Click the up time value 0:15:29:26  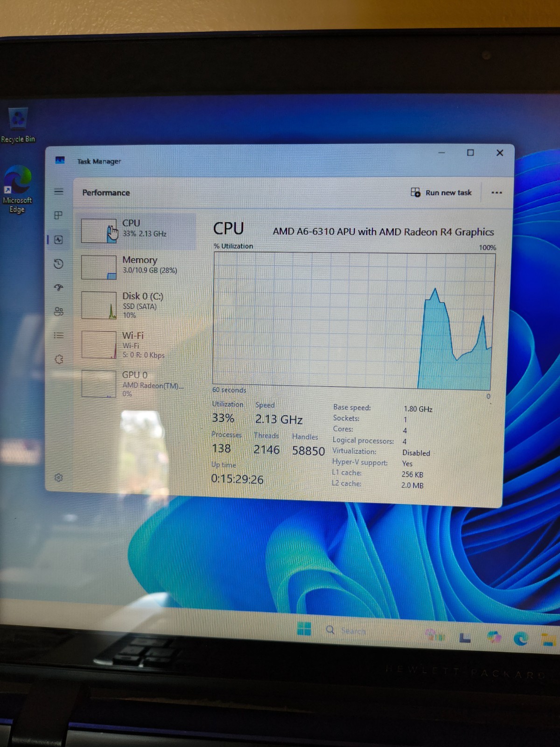tap(237, 479)
